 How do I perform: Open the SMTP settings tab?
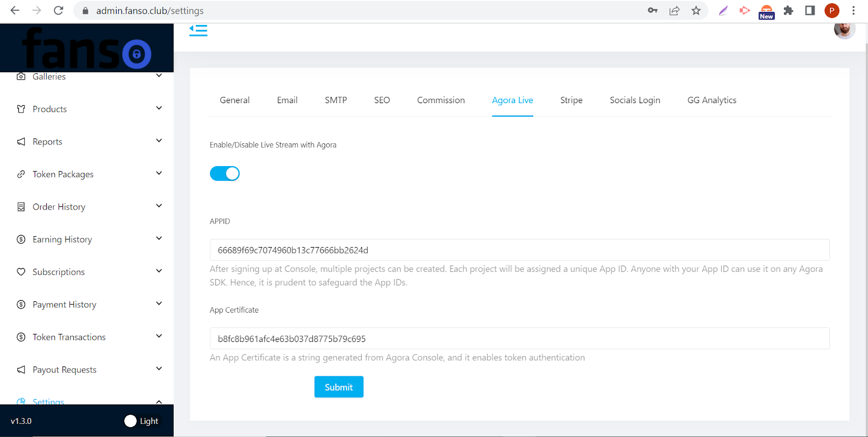click(x=336, y=100)
